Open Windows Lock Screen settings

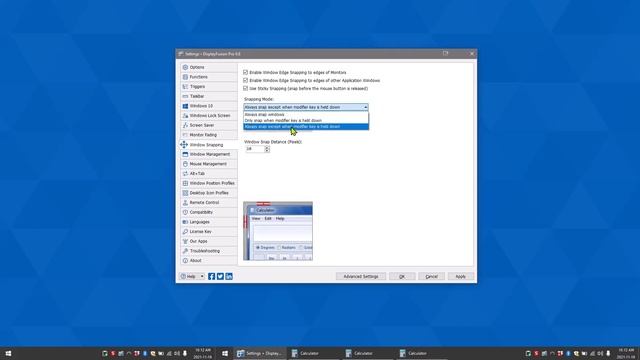(x=208, y=116)
